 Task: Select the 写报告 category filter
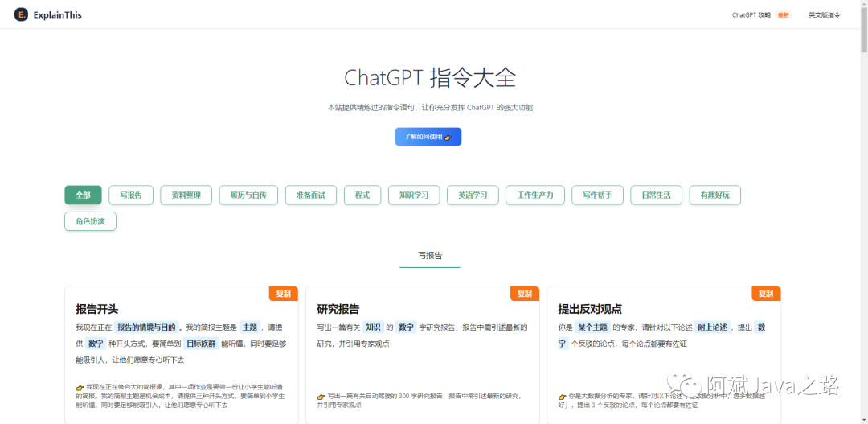pos(131,196)
